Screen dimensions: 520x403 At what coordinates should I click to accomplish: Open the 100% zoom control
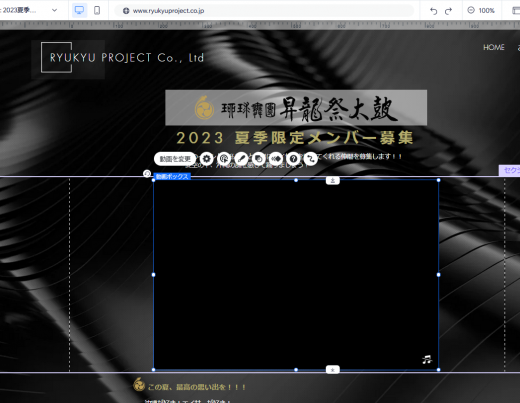(481, 10)
